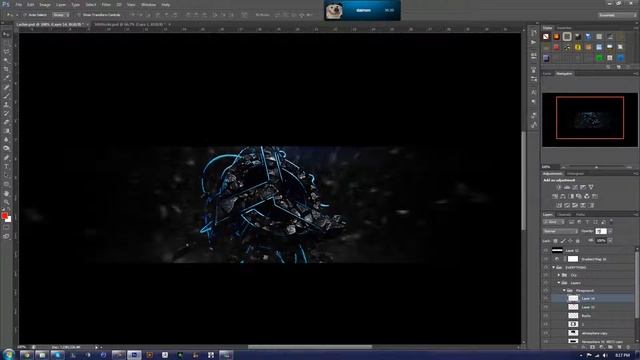Screen dimensions: 640x360
Task: Click lock transparent pixels icon
Action: (x=556, y=241)
